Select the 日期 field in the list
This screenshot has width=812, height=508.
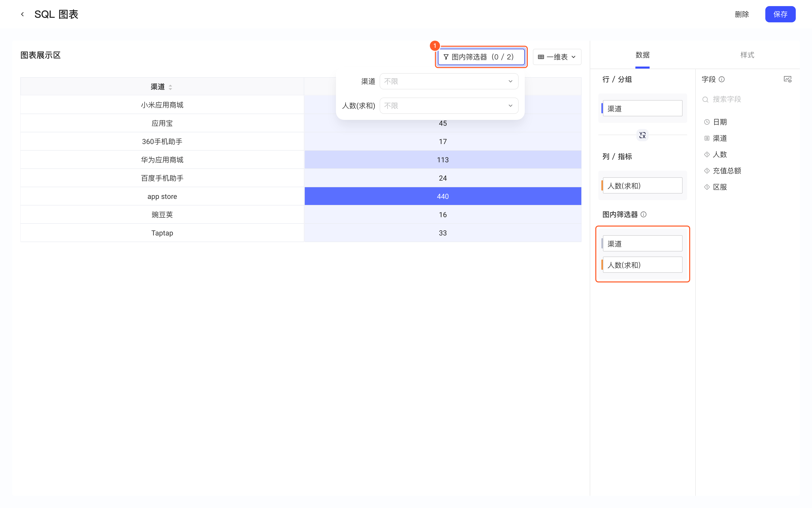[720, 122]
